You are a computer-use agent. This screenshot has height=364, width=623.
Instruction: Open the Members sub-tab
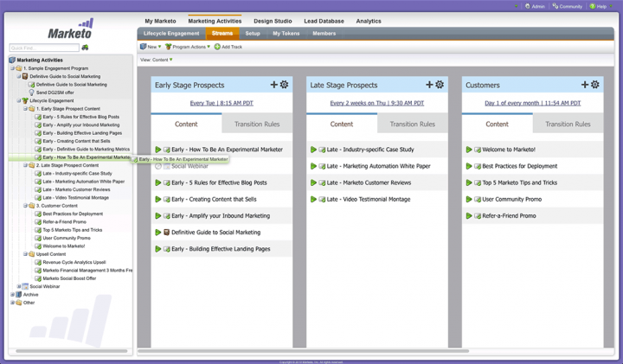pos(324,34)
